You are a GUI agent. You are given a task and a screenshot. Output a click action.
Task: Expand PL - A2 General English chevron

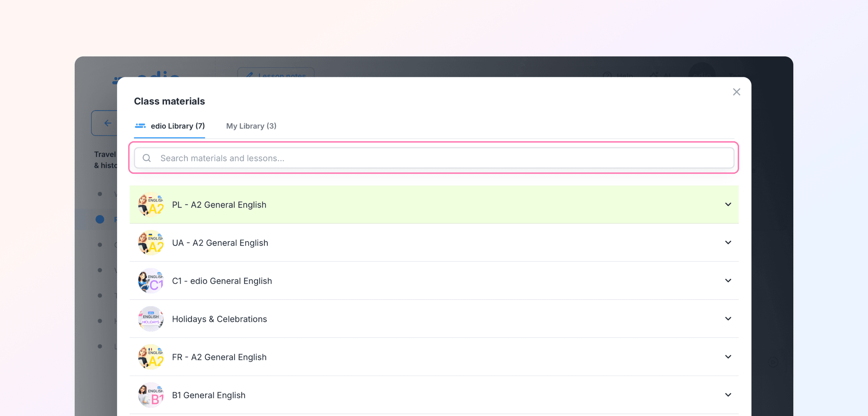[x=728, y=204]
